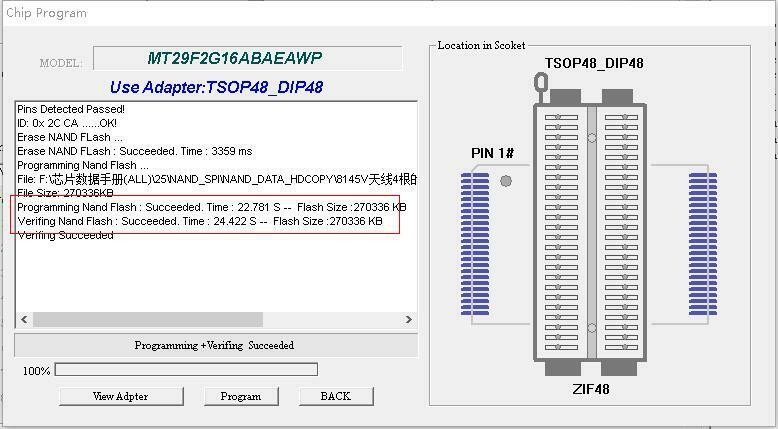The image size is (778, 429).
Task: Click the Program button
Action: tap(240, 396)
